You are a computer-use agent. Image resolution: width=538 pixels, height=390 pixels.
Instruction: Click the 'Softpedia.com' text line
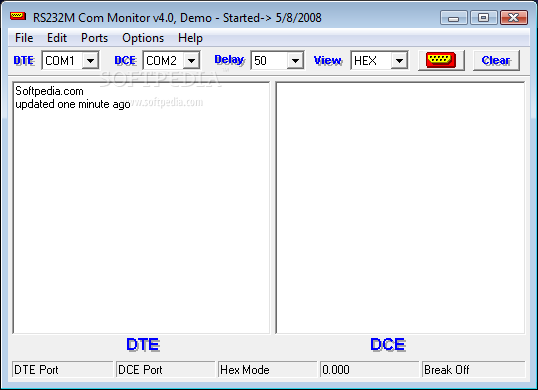click(49, 91)
